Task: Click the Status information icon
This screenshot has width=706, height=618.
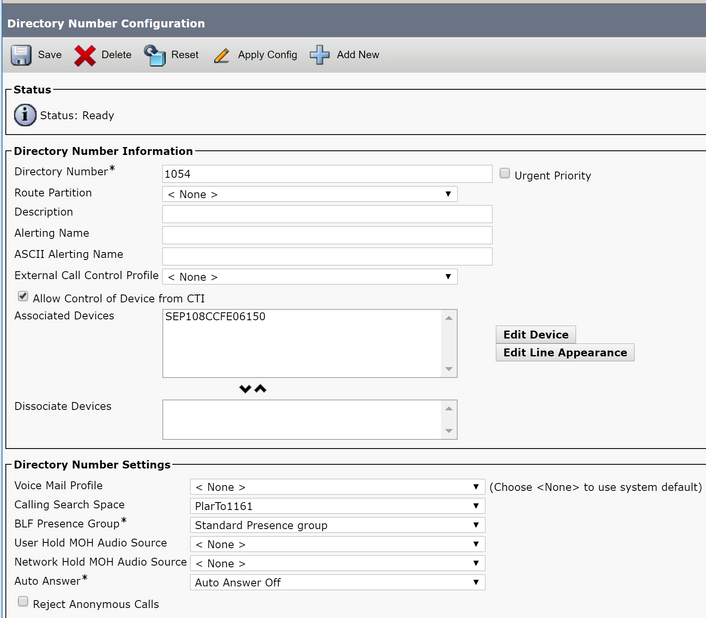Action: point(25,115)
